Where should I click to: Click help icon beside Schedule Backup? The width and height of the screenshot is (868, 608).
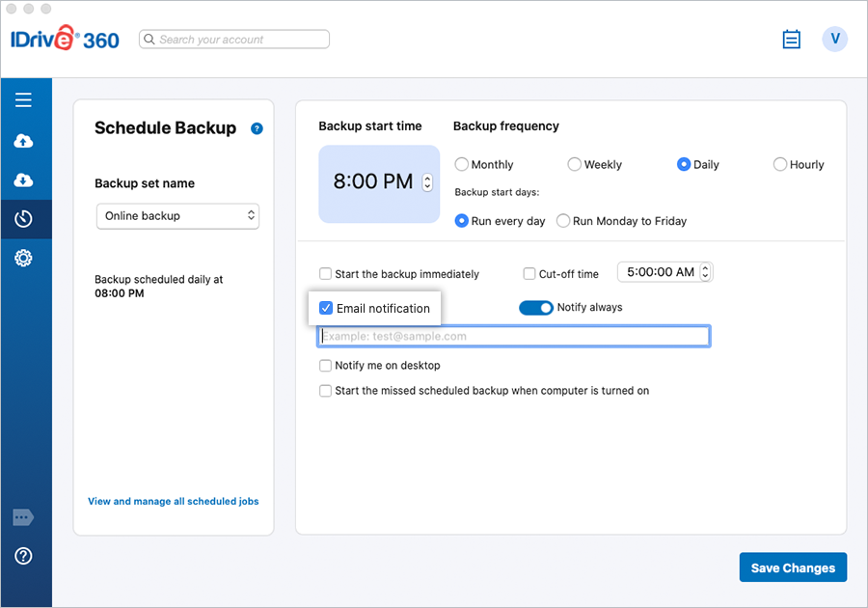pos(257,128)
